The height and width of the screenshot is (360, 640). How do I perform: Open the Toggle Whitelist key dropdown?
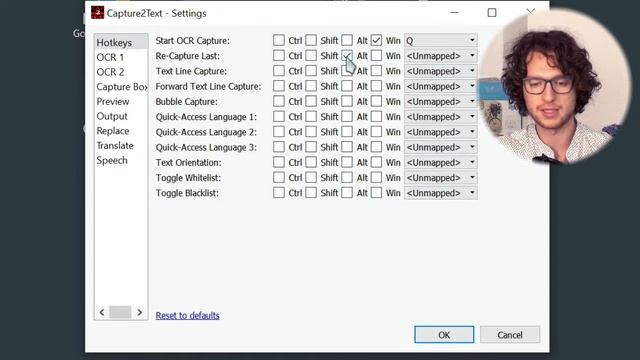tap(441, 178)
